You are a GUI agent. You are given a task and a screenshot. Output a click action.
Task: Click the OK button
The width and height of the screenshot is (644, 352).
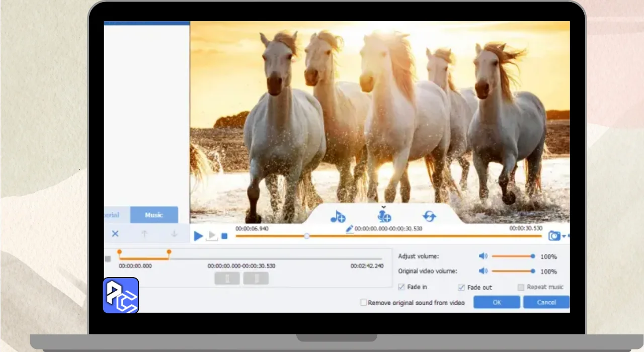coord(497,302)
